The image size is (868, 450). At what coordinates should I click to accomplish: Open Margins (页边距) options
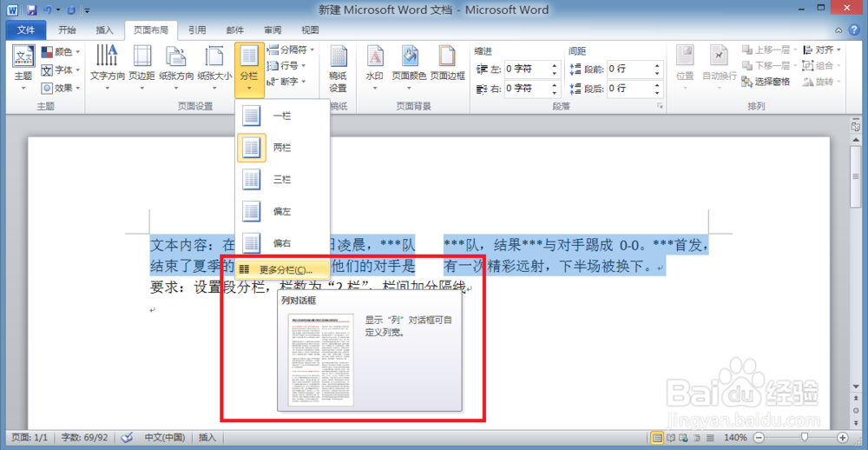(x=141, y=68)
